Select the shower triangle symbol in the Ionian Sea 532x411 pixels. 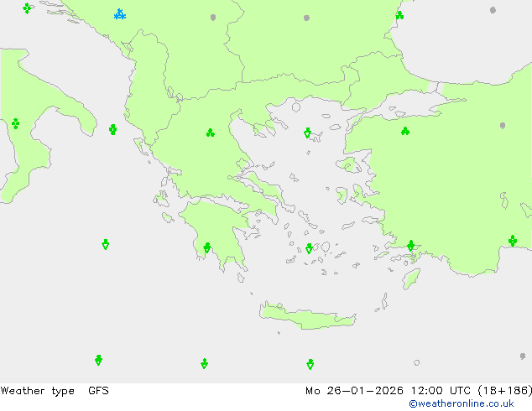(x=106, y=244)
